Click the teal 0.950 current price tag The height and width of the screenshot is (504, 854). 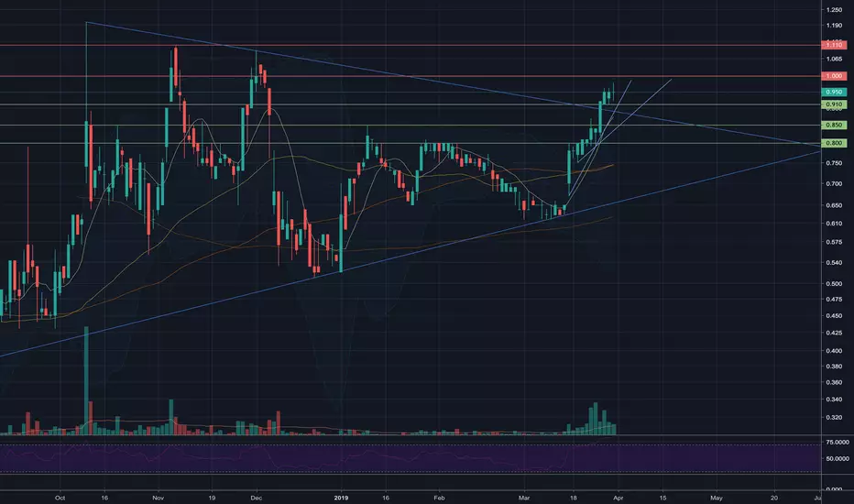coord(834,92)
